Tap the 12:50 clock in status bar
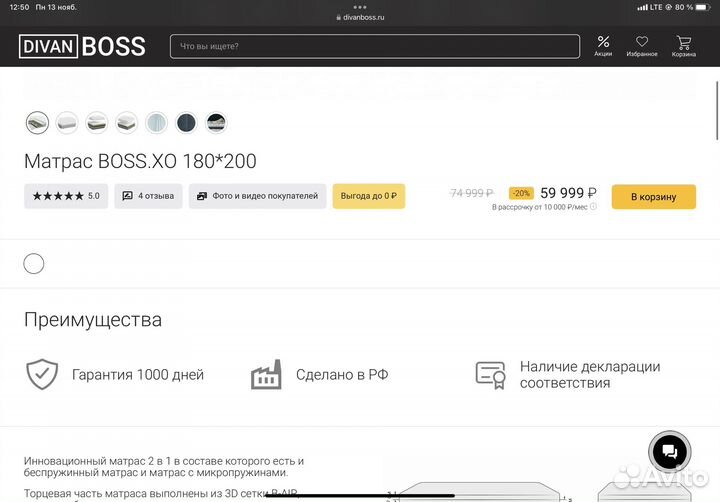The height and width of the screenshot is (502, 720). click(x=19, y=7)
